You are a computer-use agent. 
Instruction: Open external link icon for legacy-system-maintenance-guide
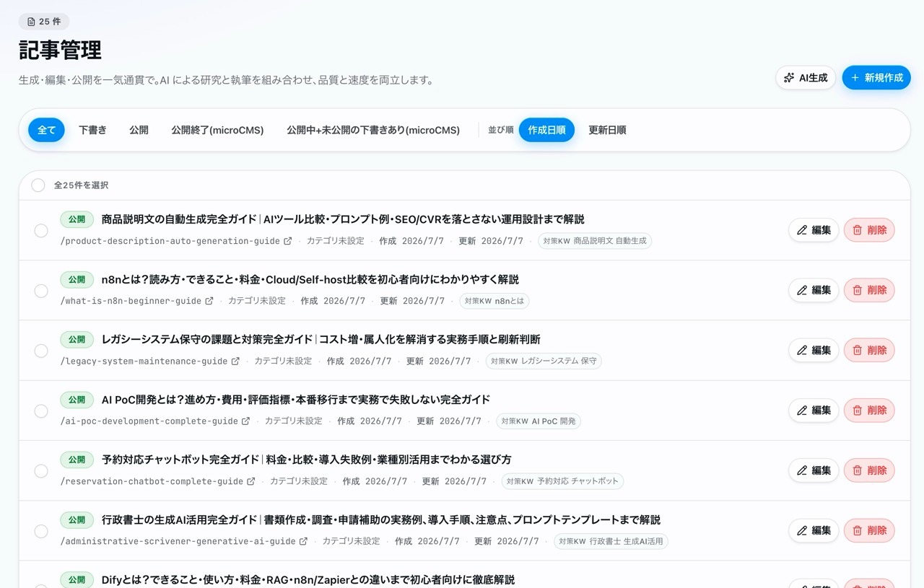(x=235, y=361)
